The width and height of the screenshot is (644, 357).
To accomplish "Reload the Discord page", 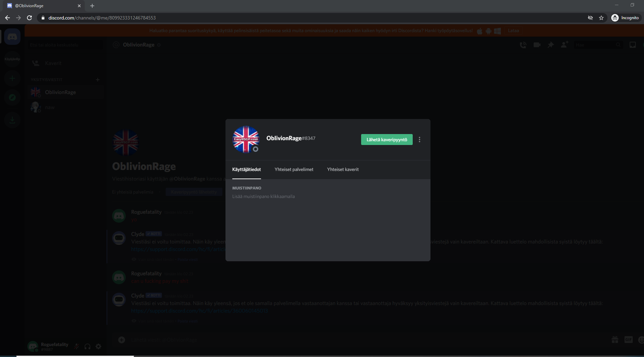I will pos(29,18).
